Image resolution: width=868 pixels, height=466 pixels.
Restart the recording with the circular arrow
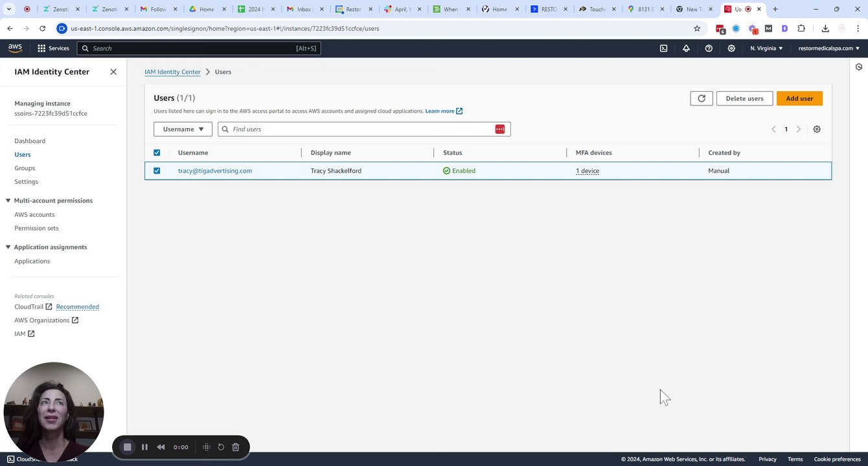[221, 447]
